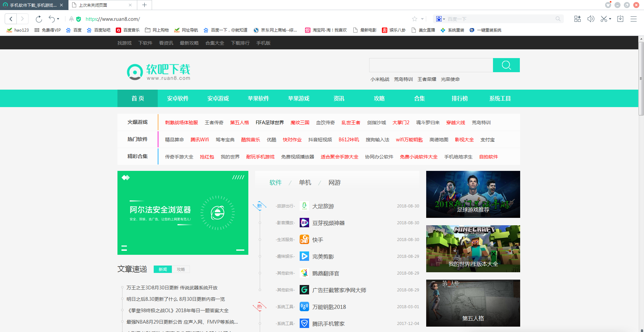Click the 大足旅游 app icon
Screen dimensions: 644x332
(x=304, y=206)
